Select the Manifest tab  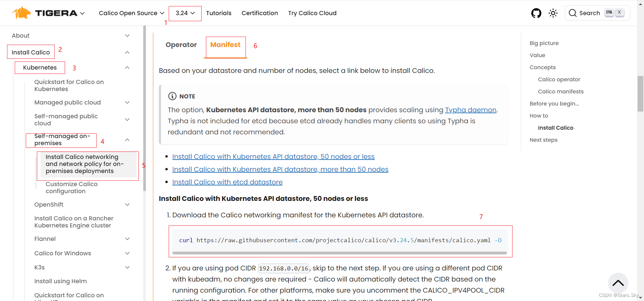(225, 45)
